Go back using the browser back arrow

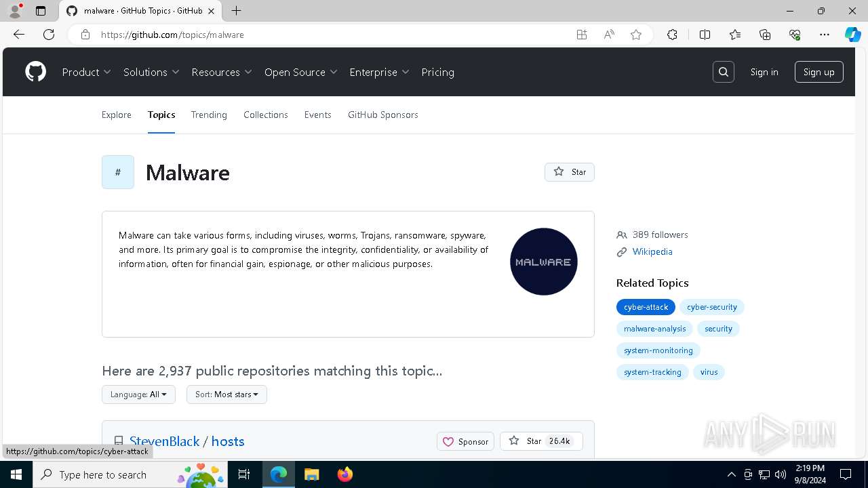(19, 35)
